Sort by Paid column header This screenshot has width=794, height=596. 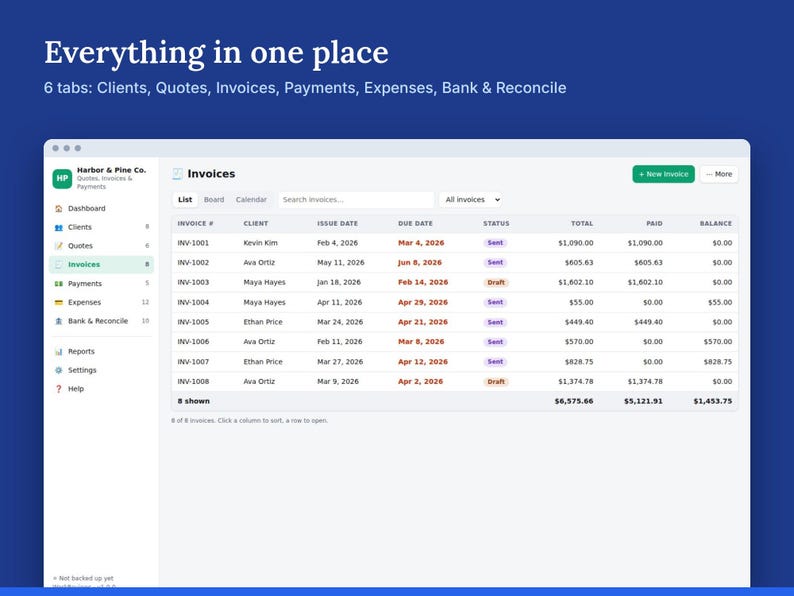coord(654,223)
